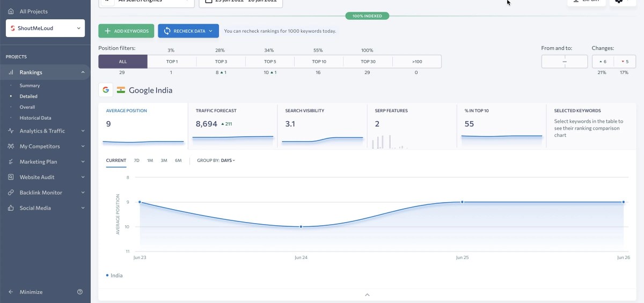Click the Marketing Plan checklist icon
This screenshot has height=303, width=644.
coord(11,161)
